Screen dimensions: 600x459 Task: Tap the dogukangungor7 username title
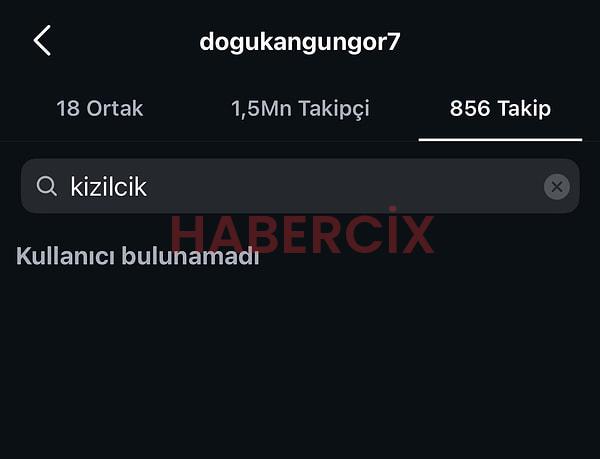click(x=300, y=42)
